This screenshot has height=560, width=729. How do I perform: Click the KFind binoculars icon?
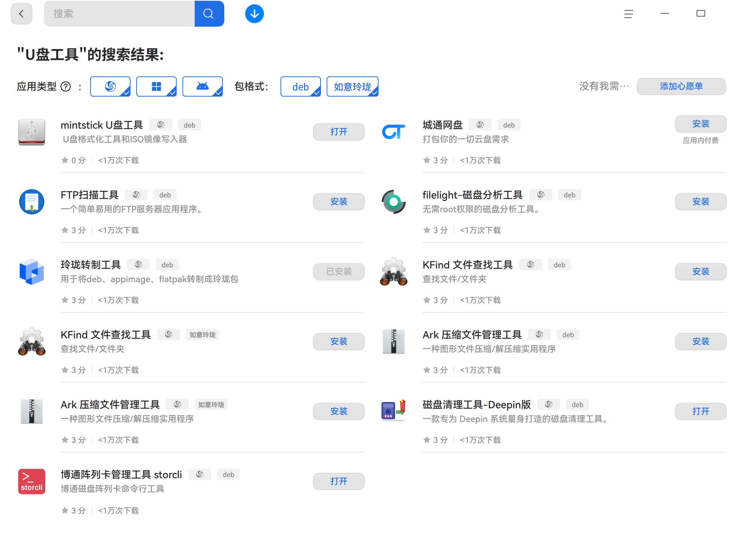click(x=31, y=342)
